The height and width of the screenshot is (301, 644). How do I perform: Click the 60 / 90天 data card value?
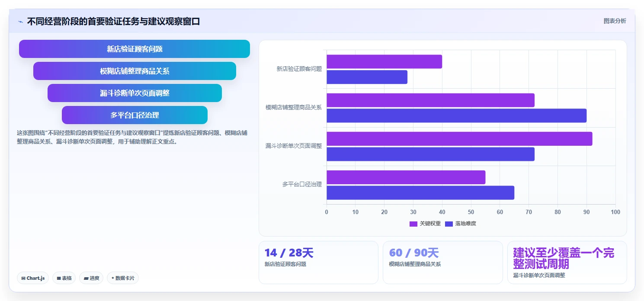[414, 253]
